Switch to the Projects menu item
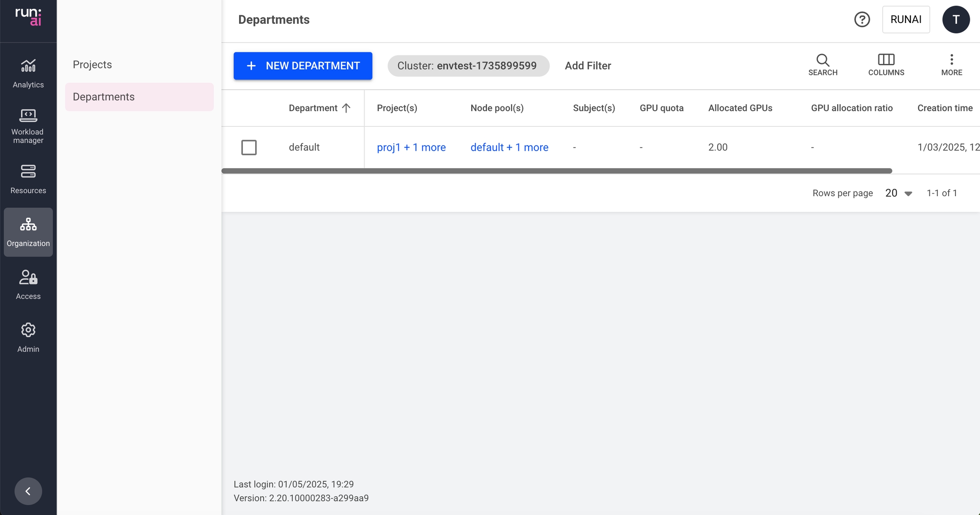 point(92,65)
